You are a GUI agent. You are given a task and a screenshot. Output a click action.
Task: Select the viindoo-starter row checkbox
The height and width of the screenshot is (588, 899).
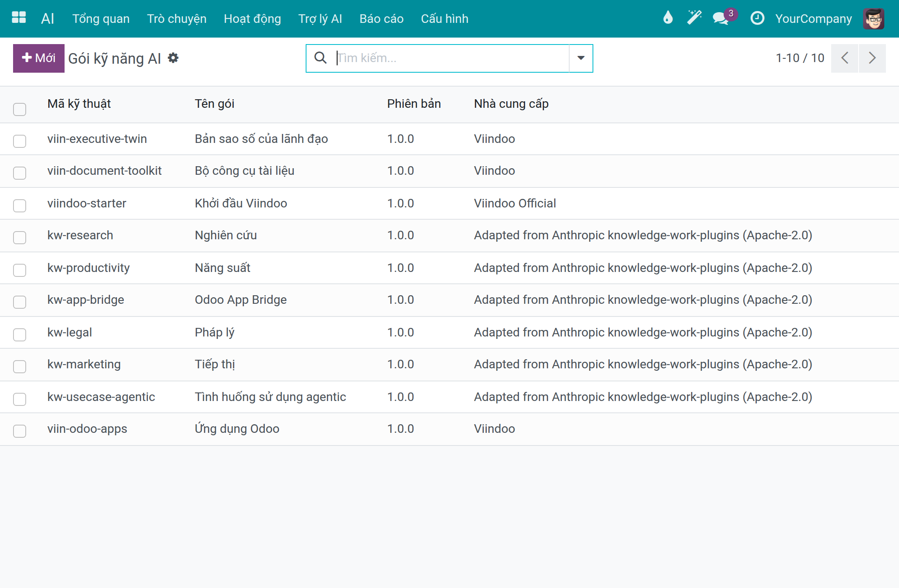tap(20, 206)
